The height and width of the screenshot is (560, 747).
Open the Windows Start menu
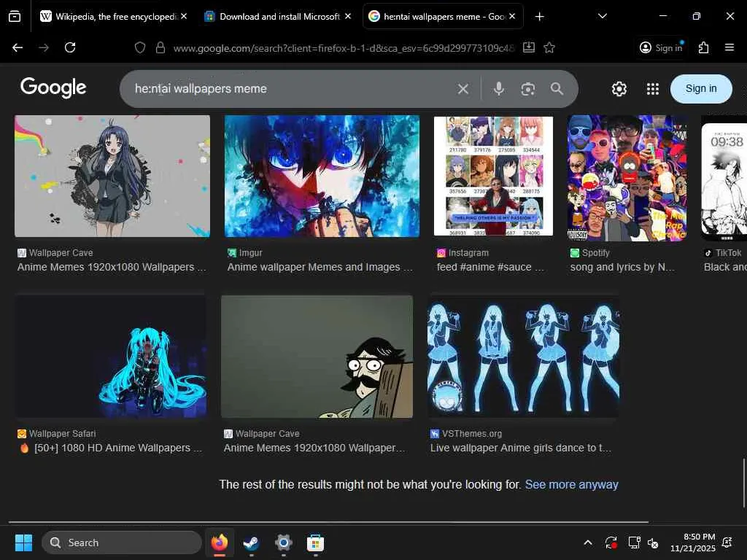[24, 542]
